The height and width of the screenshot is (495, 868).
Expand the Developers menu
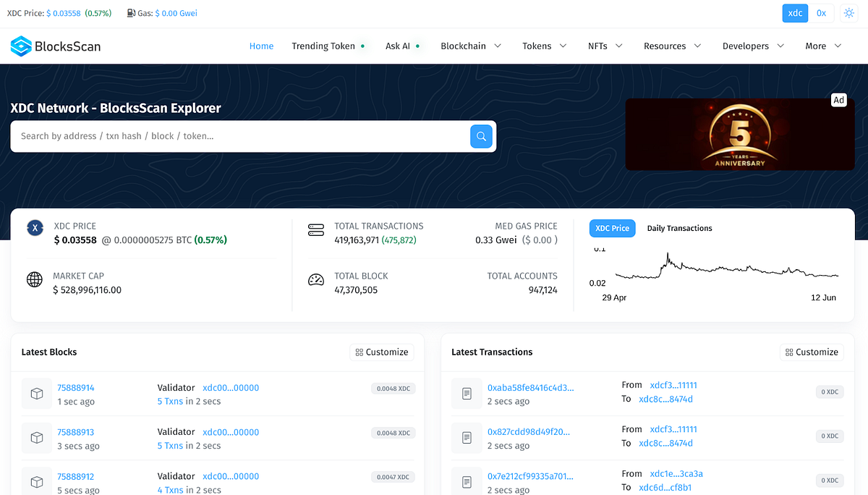(x=747, y=46)
